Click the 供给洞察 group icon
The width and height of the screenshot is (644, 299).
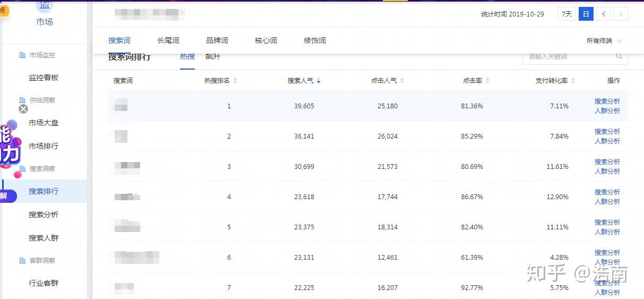click(22, 100)
